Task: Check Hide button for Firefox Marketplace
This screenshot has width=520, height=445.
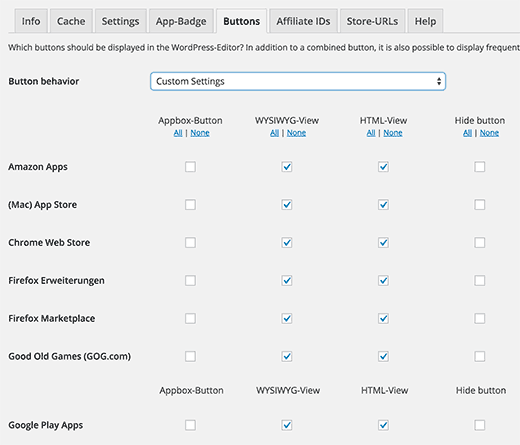Action: pyautogui.click(x=480, y=319)
